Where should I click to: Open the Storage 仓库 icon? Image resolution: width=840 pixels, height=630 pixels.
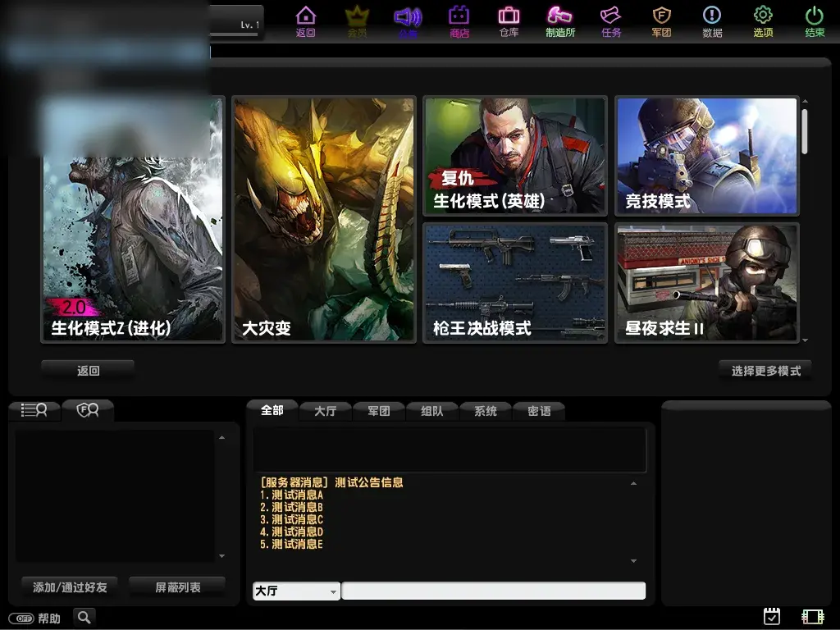point(509,22)
